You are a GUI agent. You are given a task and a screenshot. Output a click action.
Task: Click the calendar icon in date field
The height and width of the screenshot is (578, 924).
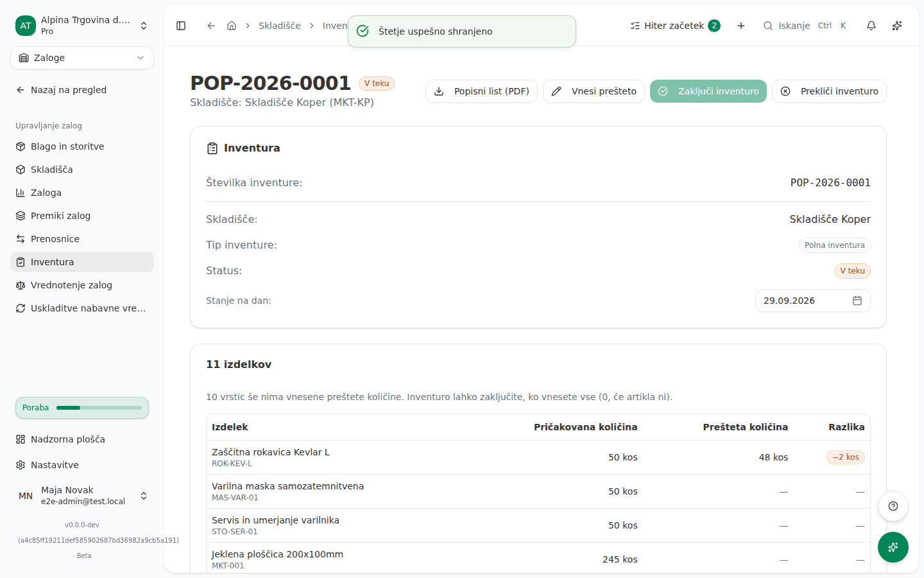click(x=857, y=301)
